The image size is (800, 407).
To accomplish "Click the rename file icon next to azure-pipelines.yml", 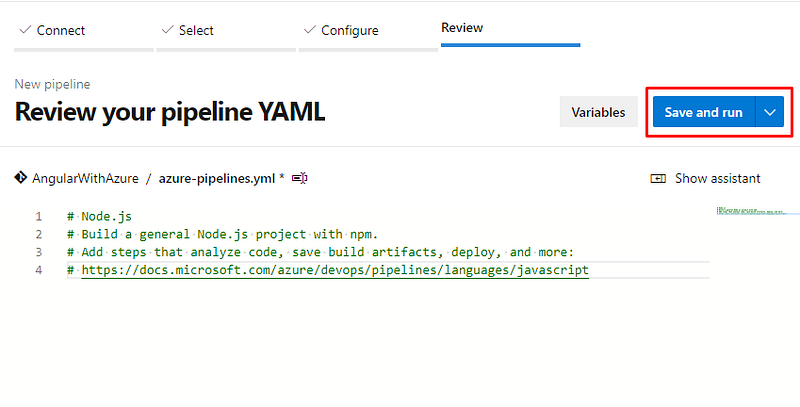I will point(299,178).
